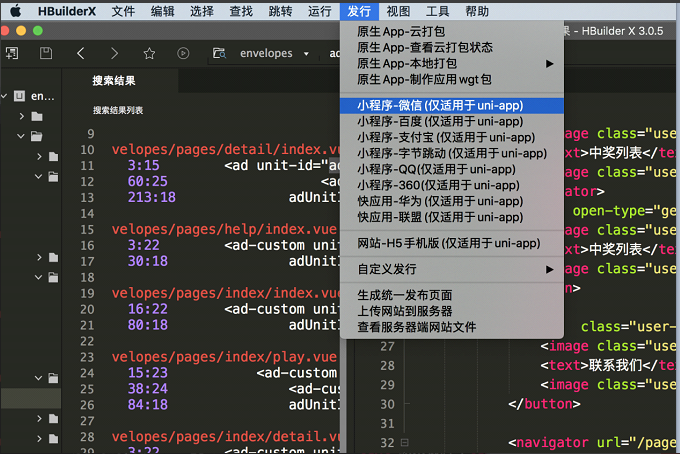680x454 pixels.
Task: Select 小程序-微信 (仅适用于uni-app)
Action: [x=440, y=105]
